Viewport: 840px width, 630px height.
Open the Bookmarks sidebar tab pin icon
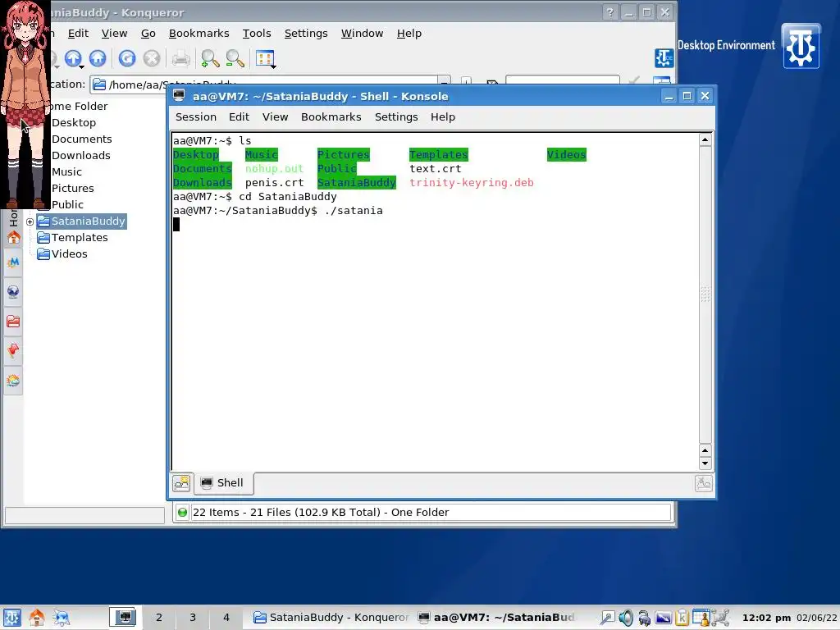coord(13,351)
